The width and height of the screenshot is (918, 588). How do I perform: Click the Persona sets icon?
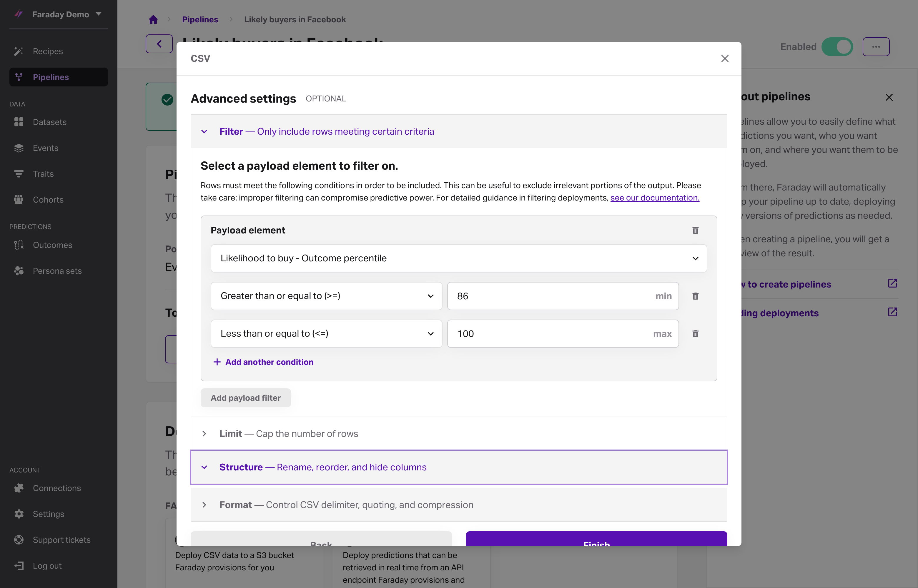[18, 271]
